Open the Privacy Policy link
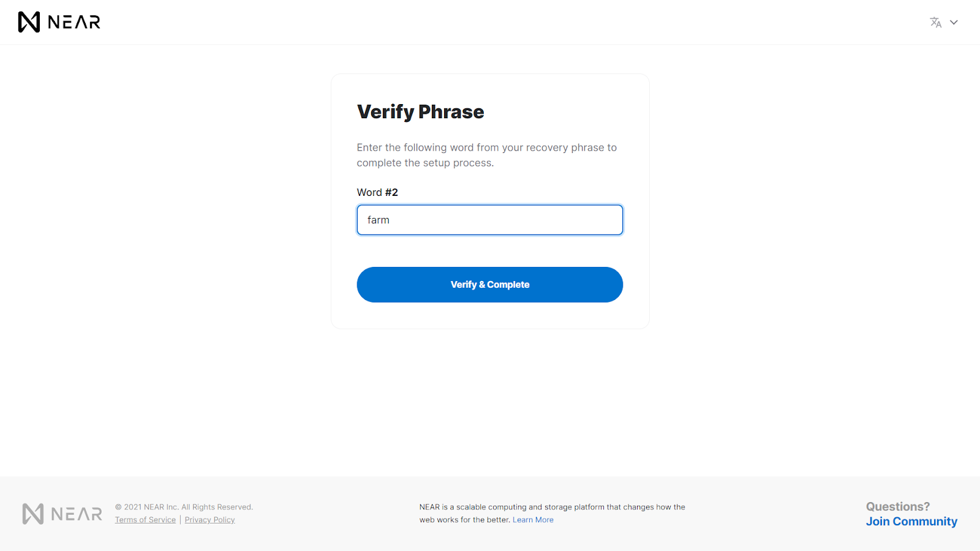 (x=209, y=520)
